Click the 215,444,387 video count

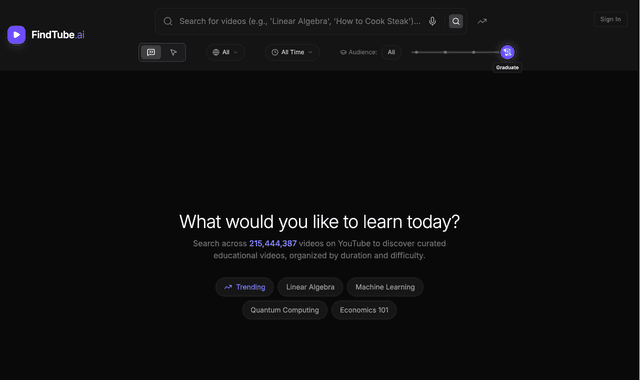273,243
